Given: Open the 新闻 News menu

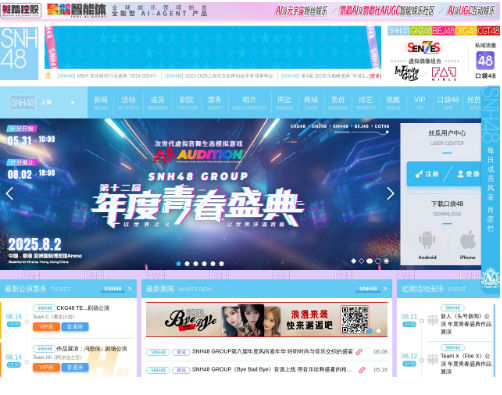Looking at the screenshot, I should pos(101,103).
